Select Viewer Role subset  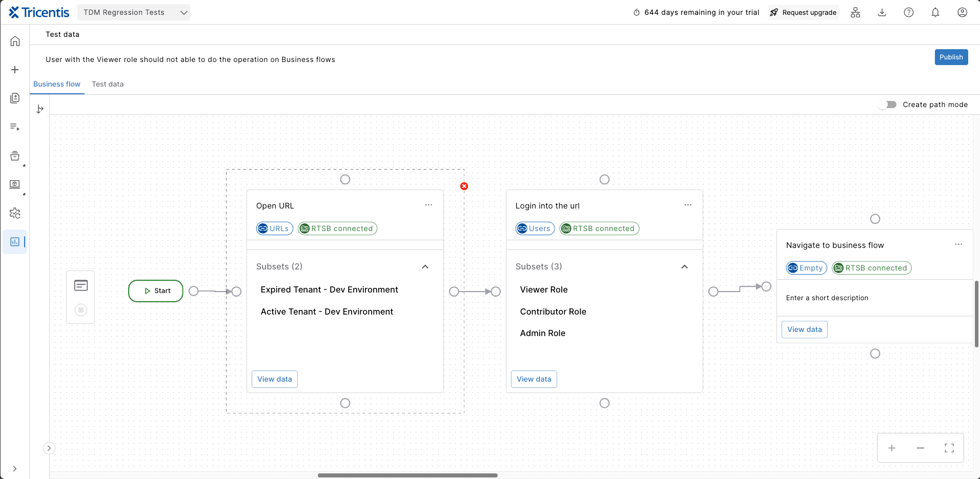pos(544,289)
